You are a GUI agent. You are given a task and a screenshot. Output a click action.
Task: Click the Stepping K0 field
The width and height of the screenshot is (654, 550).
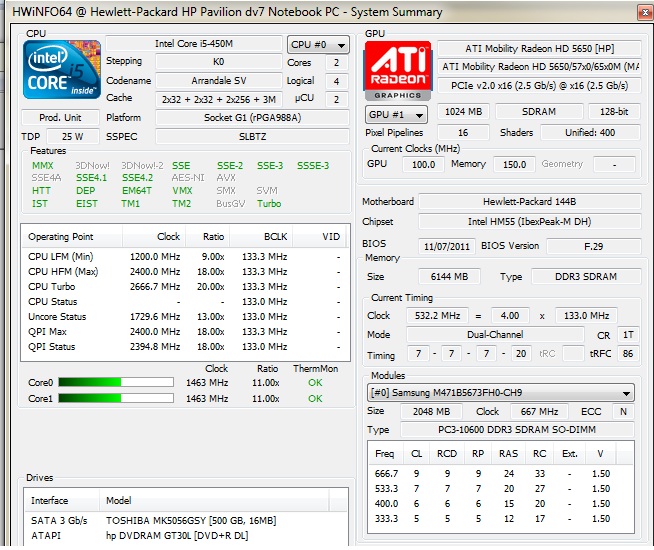[219, 62]
